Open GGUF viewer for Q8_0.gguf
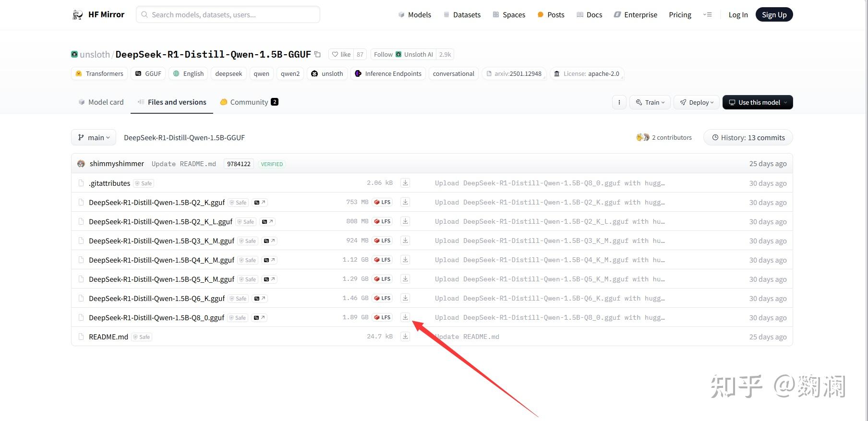This screenshot has width=868, height=421. click(259, 318)
